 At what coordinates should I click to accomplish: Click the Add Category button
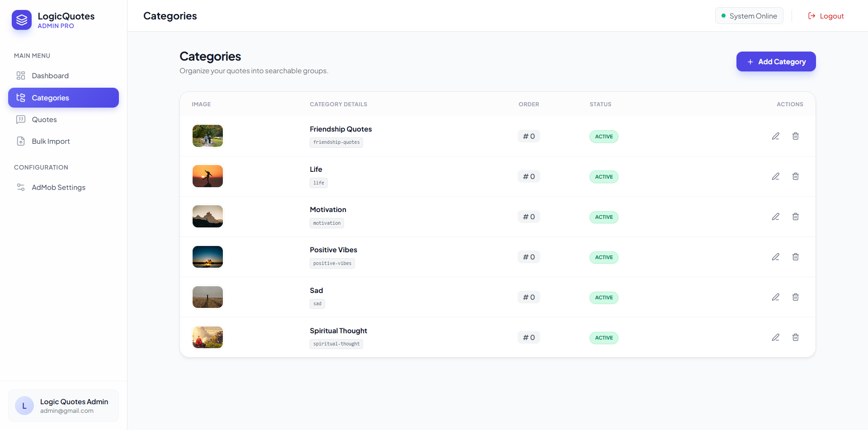[776, 61]
